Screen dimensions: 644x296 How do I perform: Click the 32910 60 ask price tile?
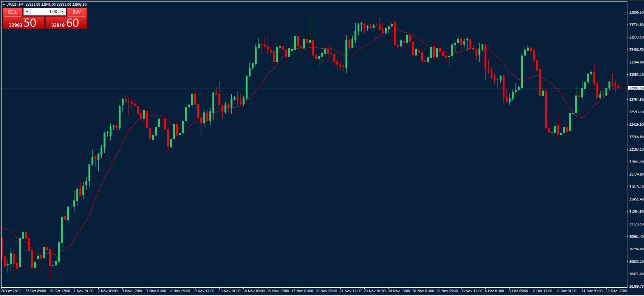66,23
